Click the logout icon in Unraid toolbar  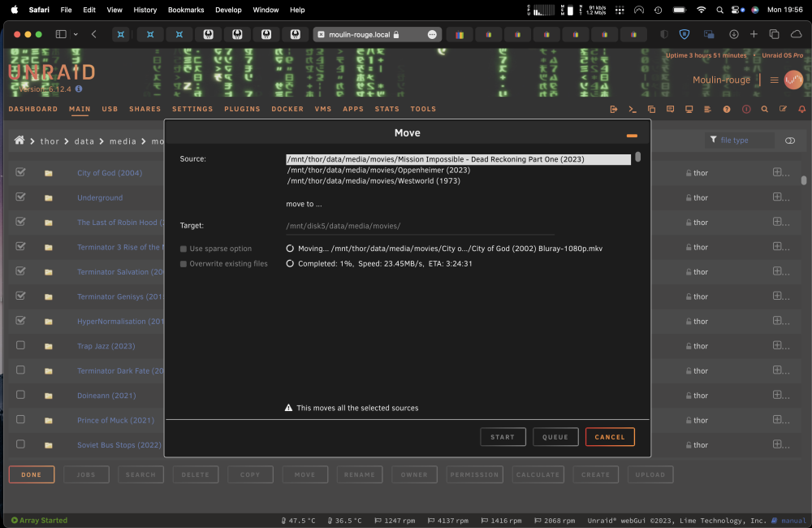click(x=614, y=110)
